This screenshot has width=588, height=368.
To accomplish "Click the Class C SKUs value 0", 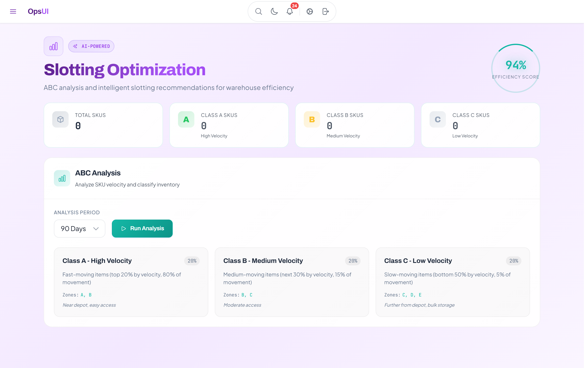I will pyautogui.click(x=455, y=126).
